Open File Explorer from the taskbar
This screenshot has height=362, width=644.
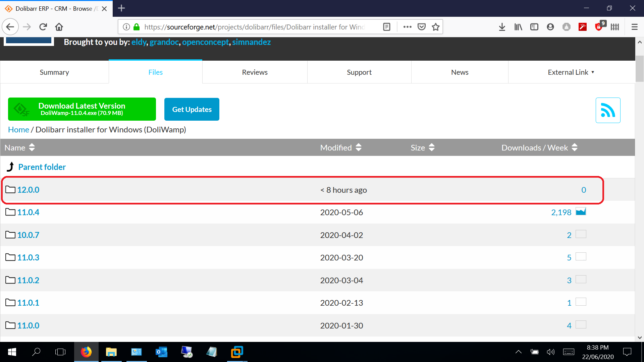click(111, 352)
